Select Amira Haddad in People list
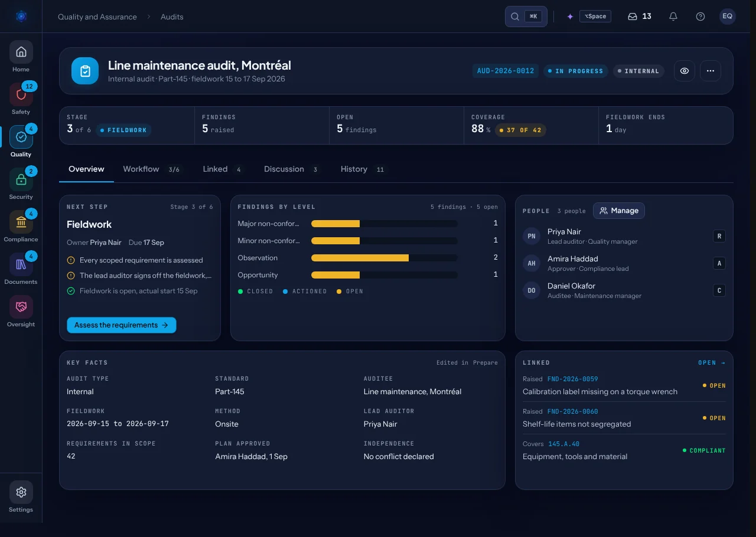This screenshot has height=537, width=756. (x=624, y=263)
